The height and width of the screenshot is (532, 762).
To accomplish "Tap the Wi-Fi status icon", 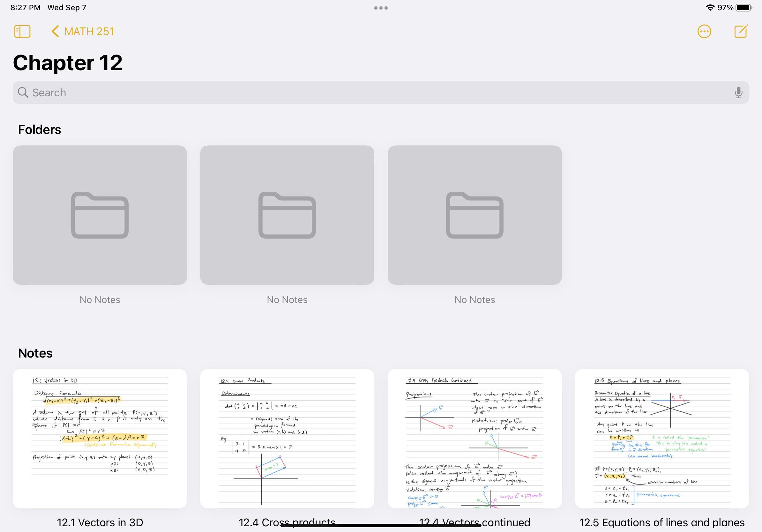I will [x=711, y=7].
